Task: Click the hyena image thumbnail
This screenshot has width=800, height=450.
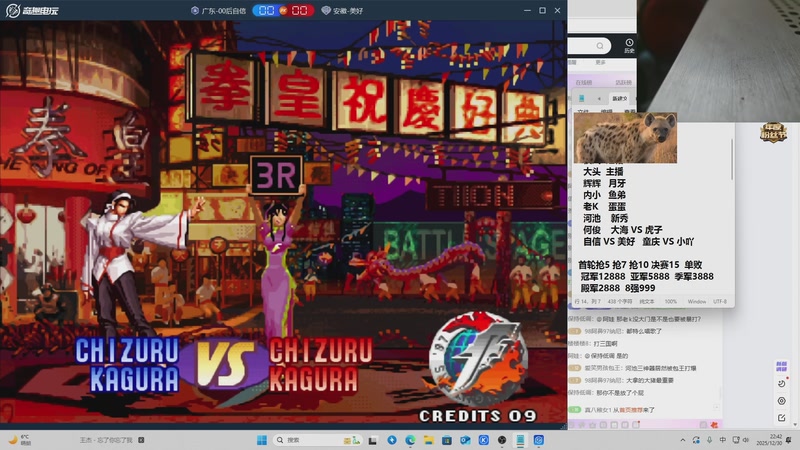Action: pyautogui.click(x=625, y=138)
